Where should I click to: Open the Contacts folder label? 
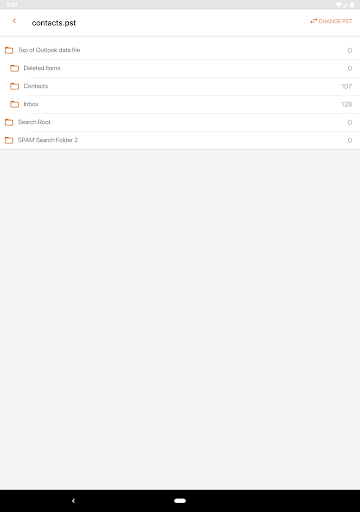point(36,86)
